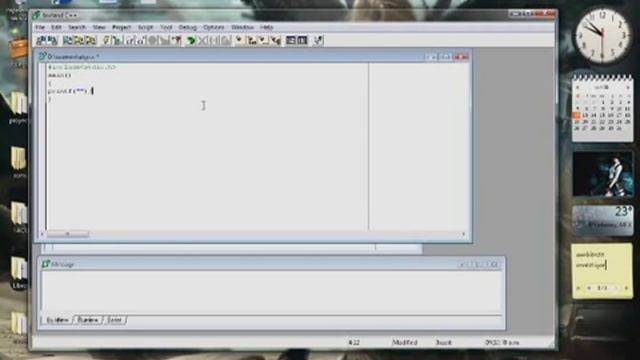The height and width of the screenshot is (360, 640).
Task: Open the Tool menu
Action: coord(166,27)
